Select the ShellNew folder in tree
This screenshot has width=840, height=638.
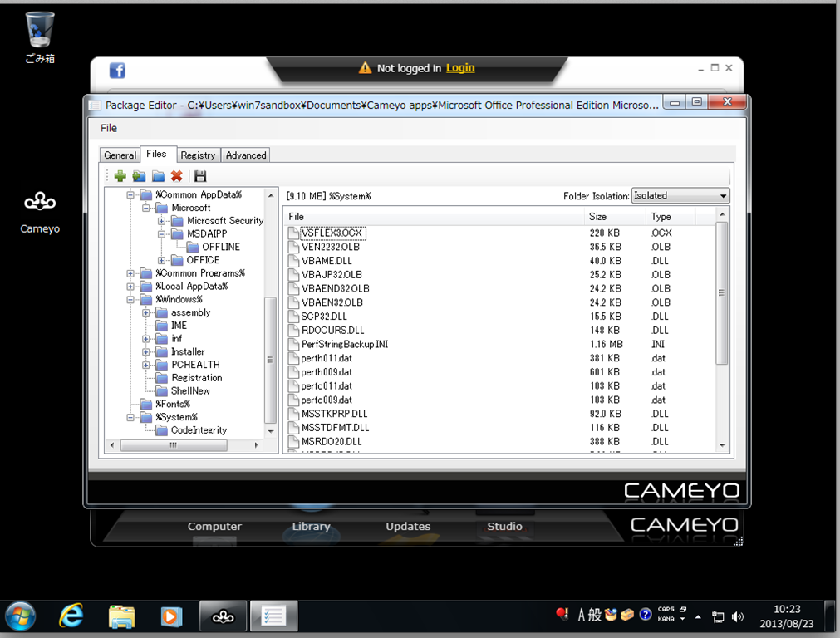point(190,391)
